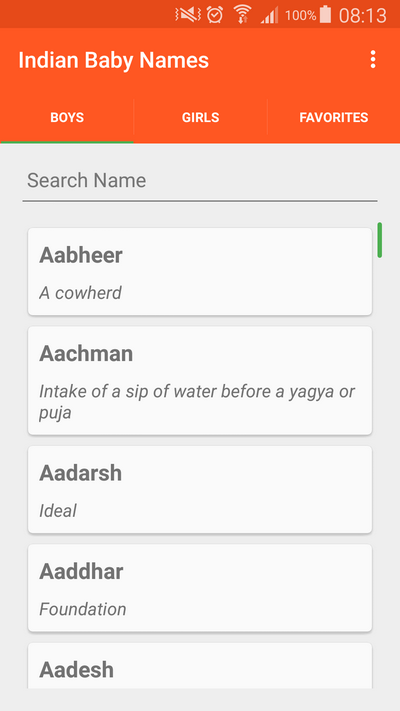Tap the 'A cowherd' meaning text

pos(80,293)
